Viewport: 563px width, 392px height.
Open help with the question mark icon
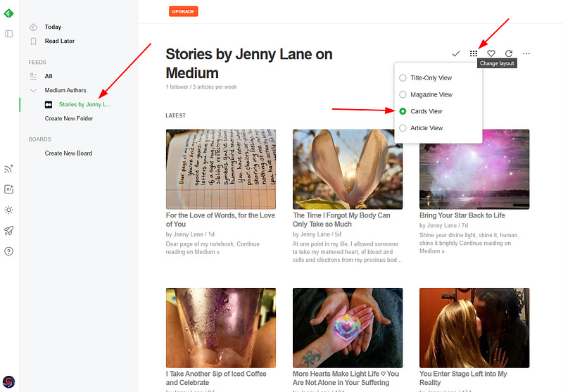[x=8, y=251]
